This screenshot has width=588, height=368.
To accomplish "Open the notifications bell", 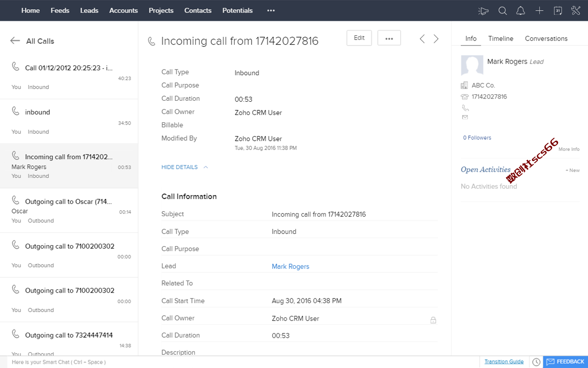I will [520, 11].
